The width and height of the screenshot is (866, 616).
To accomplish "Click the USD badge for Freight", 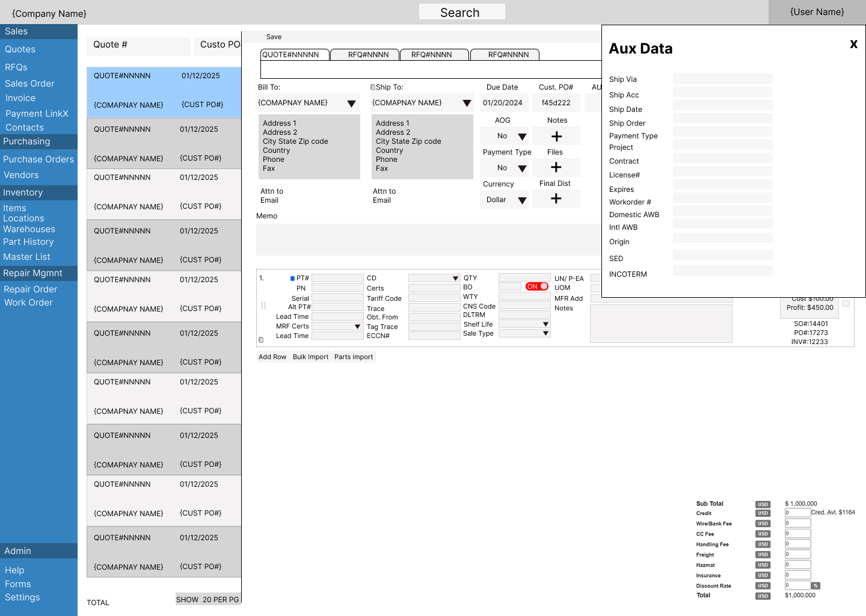I will [763, 555].
